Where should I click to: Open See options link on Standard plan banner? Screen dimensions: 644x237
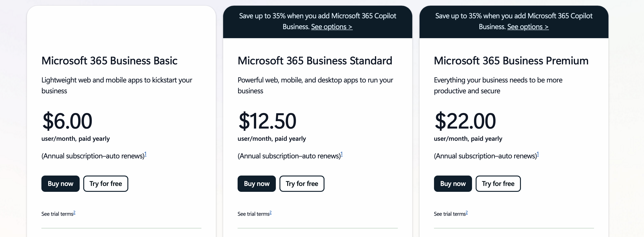[x=332, y=27]
